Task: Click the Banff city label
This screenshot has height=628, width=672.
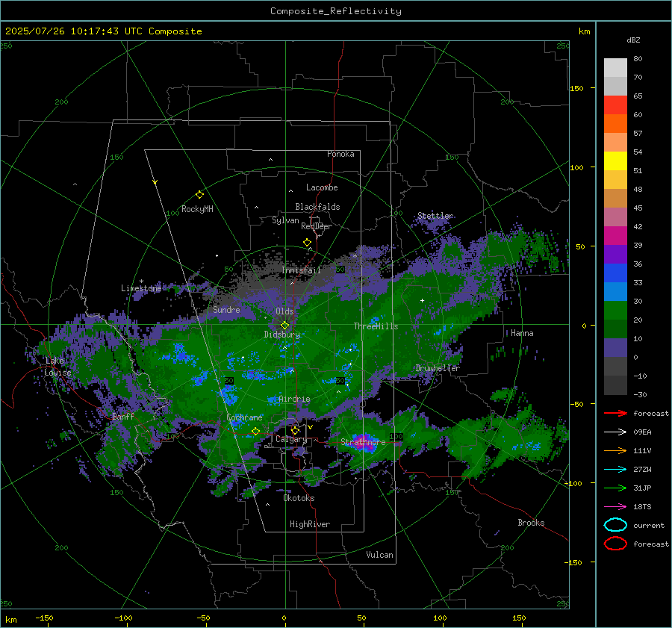Action: (123, 416)
